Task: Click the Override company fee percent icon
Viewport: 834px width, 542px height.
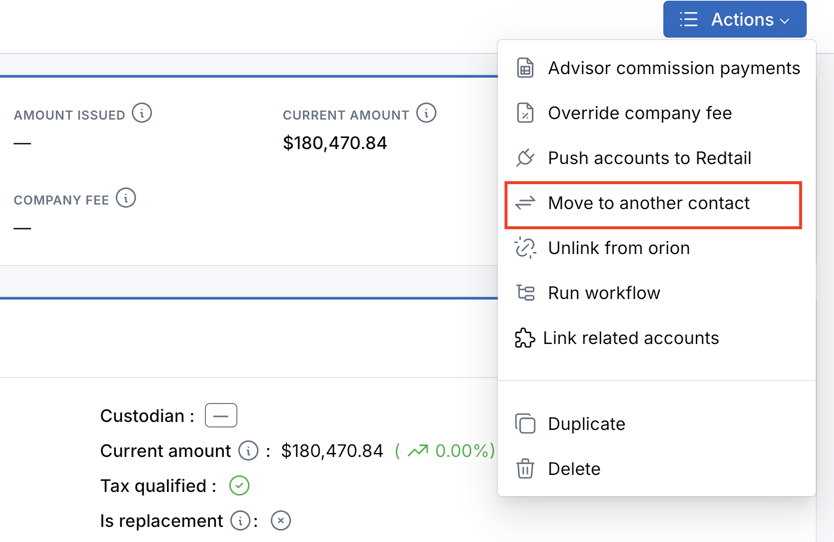Action: (x=525, y=113)
